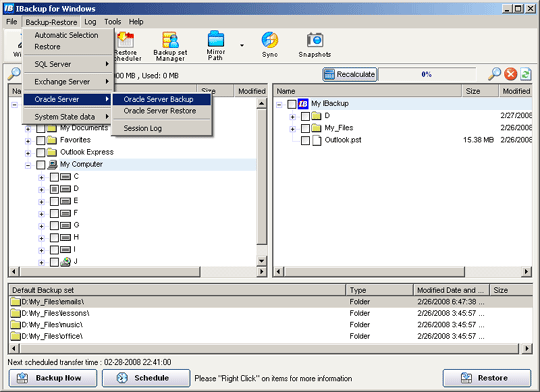Click the J CD drive icon
This screenshot has width=540, height=392.
pos(65,262)
